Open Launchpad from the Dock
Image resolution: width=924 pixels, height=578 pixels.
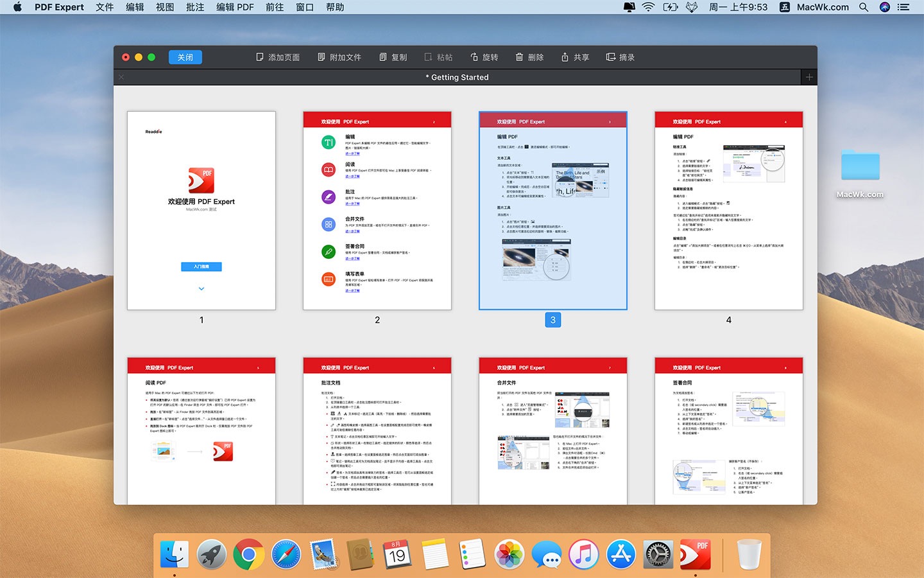[x=211, y=554]
